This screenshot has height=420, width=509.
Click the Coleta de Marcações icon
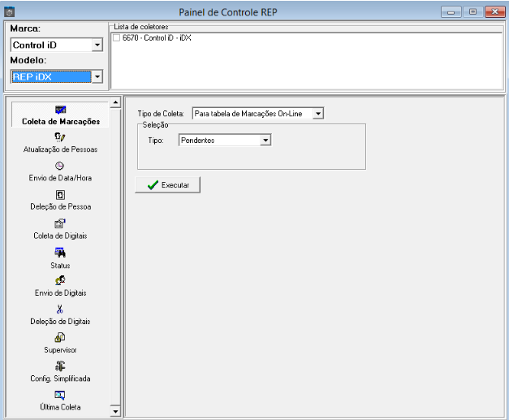[60, 110]
